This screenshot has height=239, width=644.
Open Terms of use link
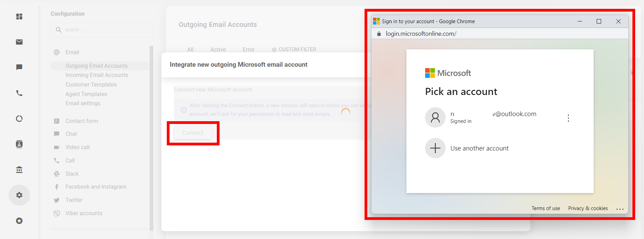click(x=546, y=208)
